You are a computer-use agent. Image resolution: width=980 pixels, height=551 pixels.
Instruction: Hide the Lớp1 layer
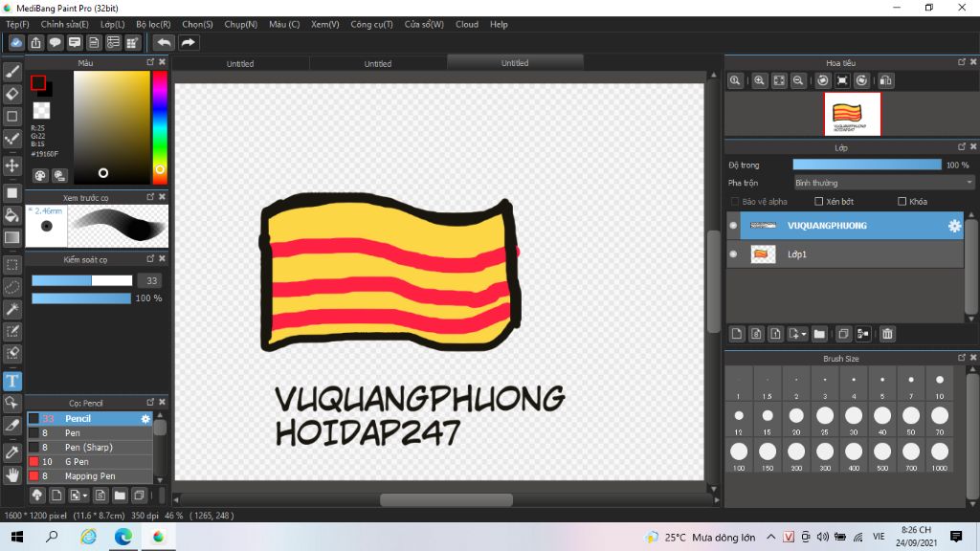(734, 254)
